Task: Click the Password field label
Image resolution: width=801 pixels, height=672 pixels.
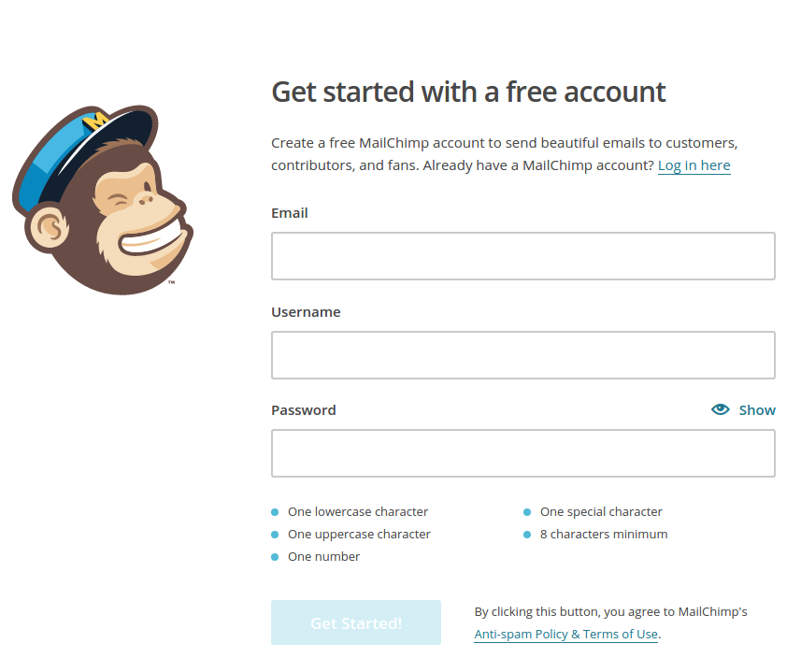Action: [x=304, y=410]
